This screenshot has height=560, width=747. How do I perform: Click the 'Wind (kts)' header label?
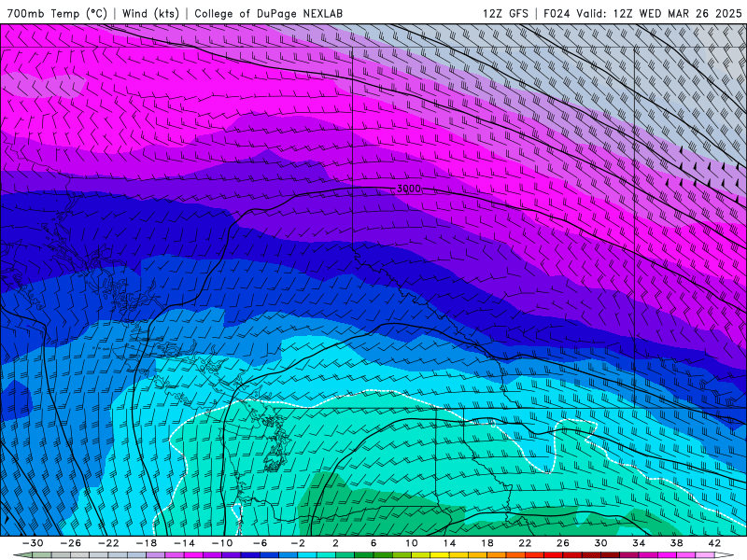tap(150, 13)
